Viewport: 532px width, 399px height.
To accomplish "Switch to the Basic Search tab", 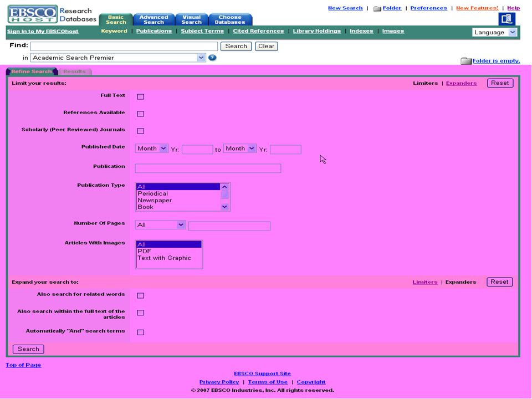I will 116,20.
